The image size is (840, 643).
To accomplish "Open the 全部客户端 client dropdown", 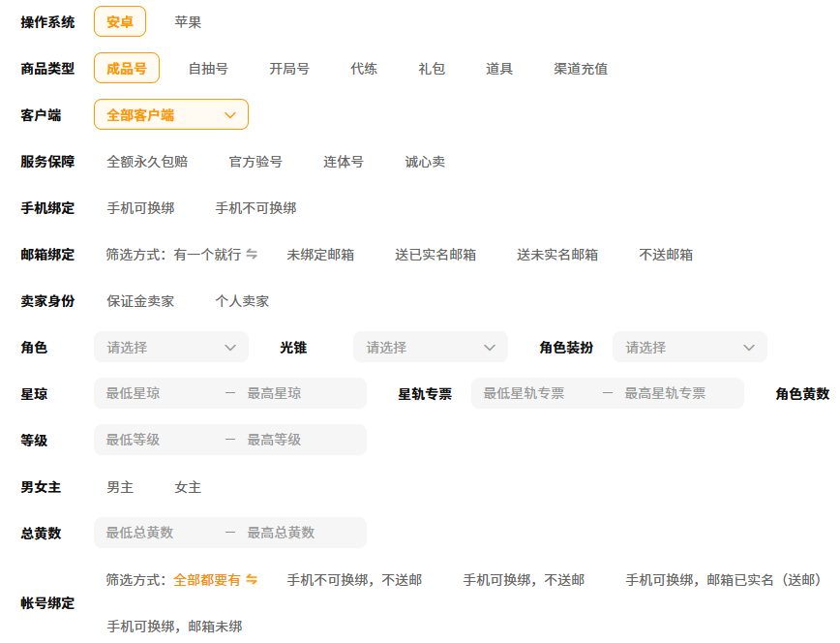I will (171, 115).
